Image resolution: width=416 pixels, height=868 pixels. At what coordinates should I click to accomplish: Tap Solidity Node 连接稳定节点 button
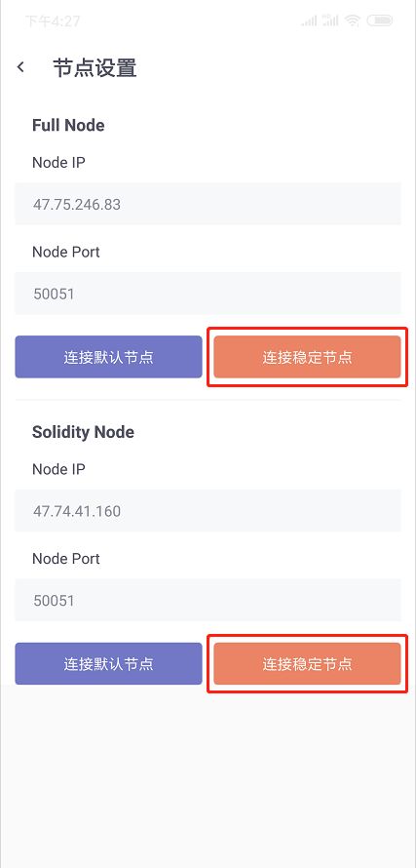(307, 664)
